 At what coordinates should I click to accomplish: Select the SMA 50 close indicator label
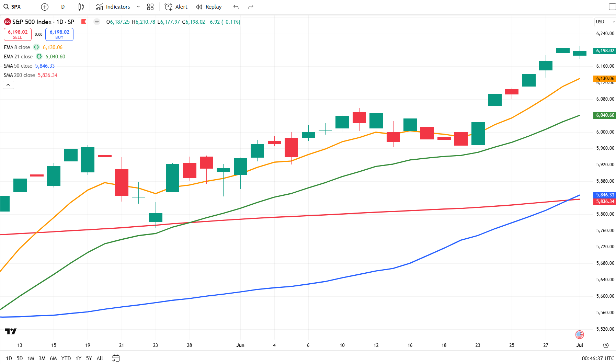click(18, 66)
